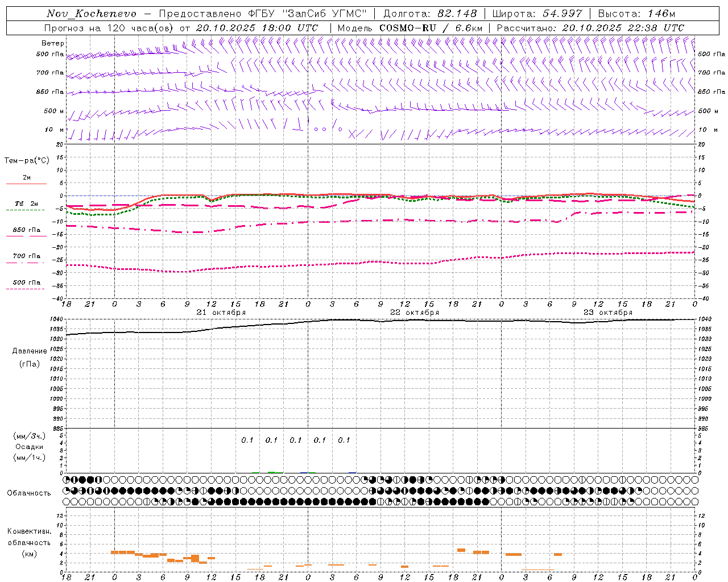Viewport: 728px width, 582px height.
Task: Click the Ветер panel label
Action: pos(53,43)
